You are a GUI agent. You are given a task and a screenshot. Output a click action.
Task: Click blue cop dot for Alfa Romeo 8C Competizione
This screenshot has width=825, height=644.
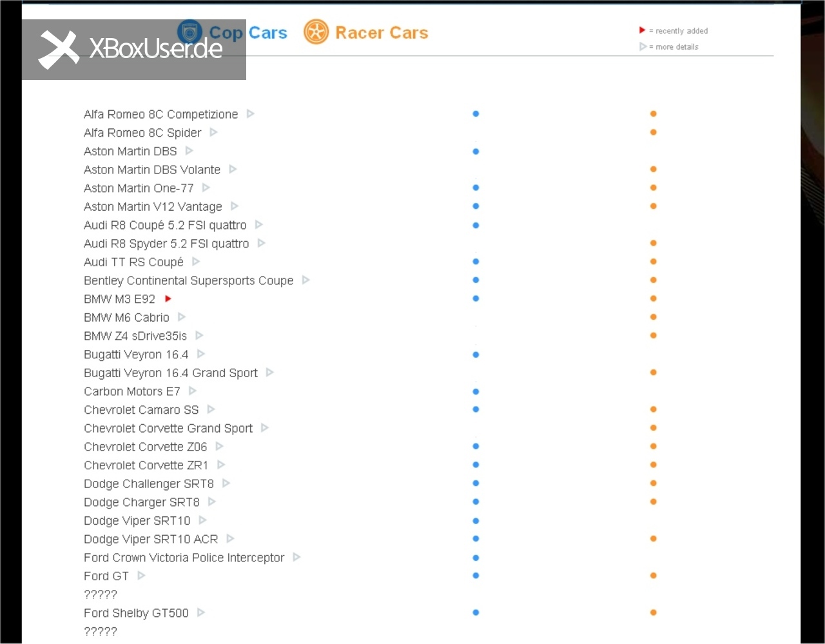(476, 113)
